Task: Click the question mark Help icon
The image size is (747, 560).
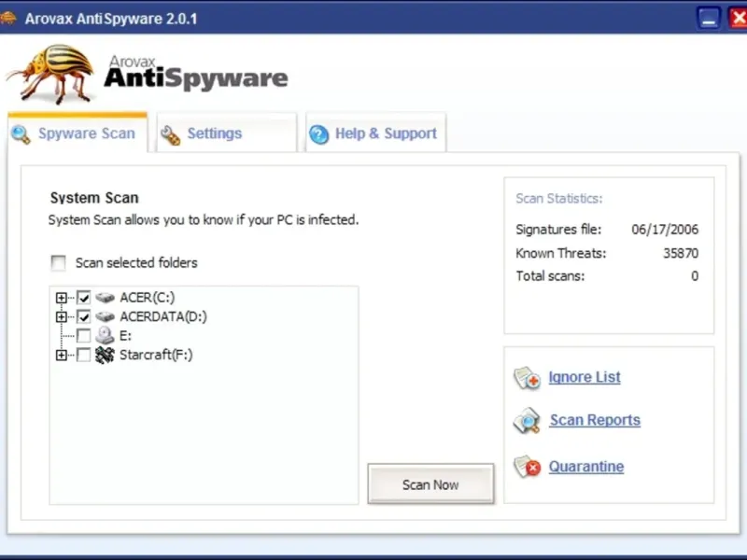Action: click(318, 134)
